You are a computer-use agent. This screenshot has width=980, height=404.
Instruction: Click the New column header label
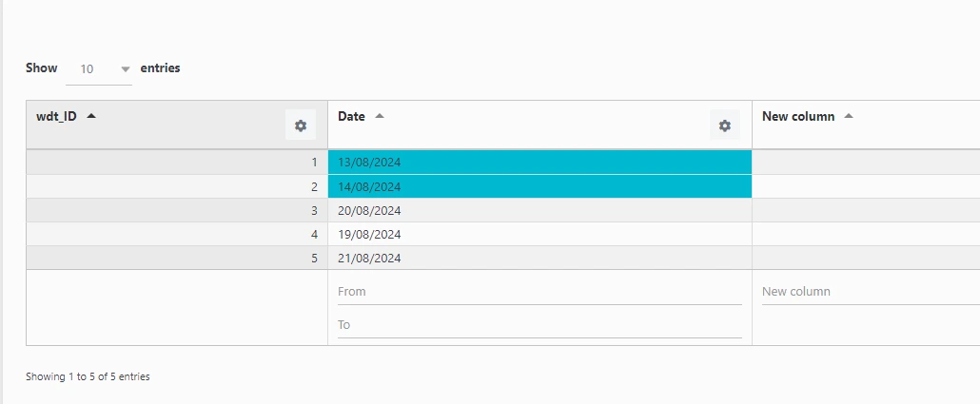tap(798, 116)
